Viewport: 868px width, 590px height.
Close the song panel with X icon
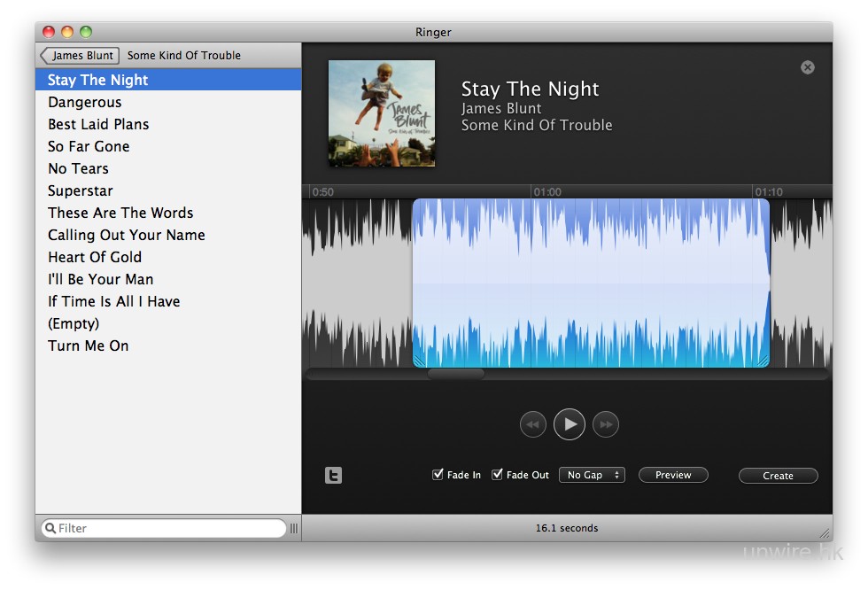coord(807,67)
